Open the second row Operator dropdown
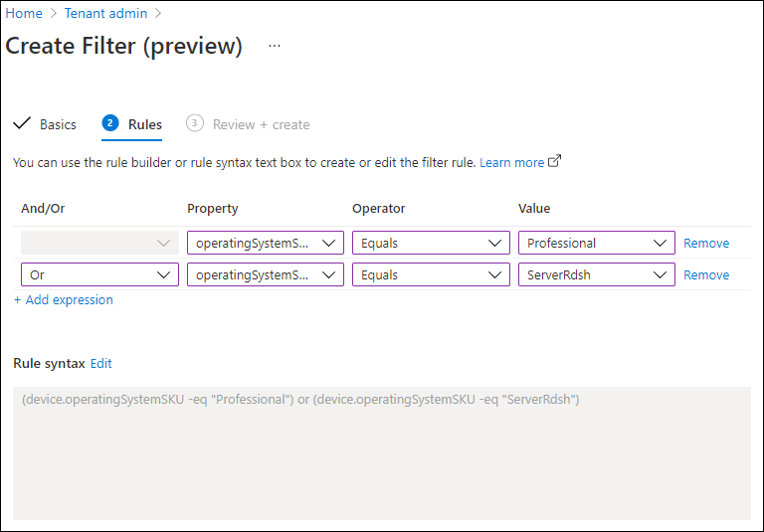Screen dimensions: 764x532 [431, 274]
